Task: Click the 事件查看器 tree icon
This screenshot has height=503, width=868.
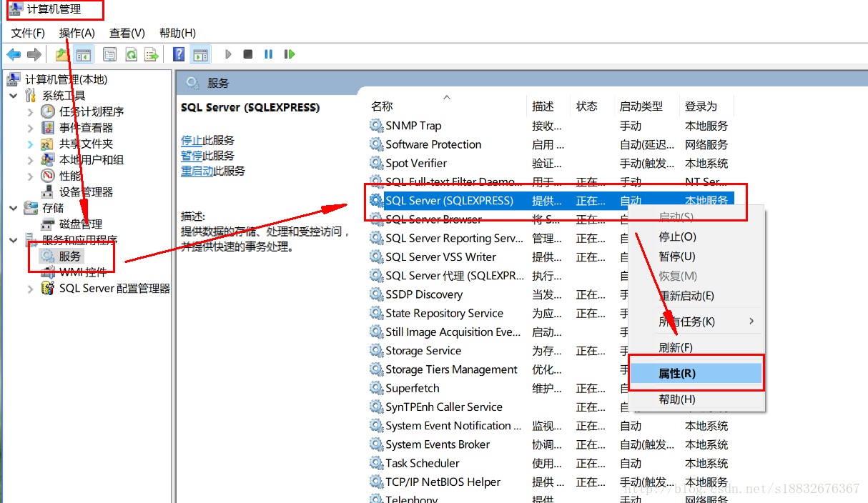Action: [x=48, y=127]
